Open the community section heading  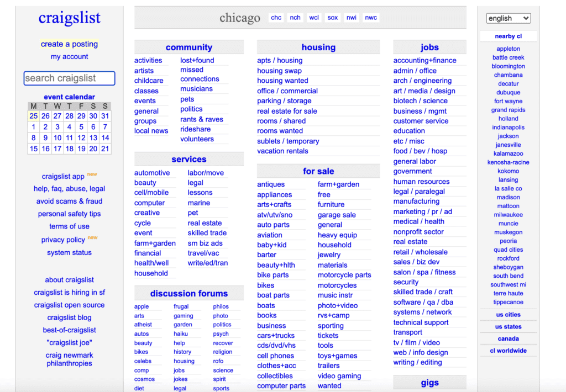click(189, 47)
